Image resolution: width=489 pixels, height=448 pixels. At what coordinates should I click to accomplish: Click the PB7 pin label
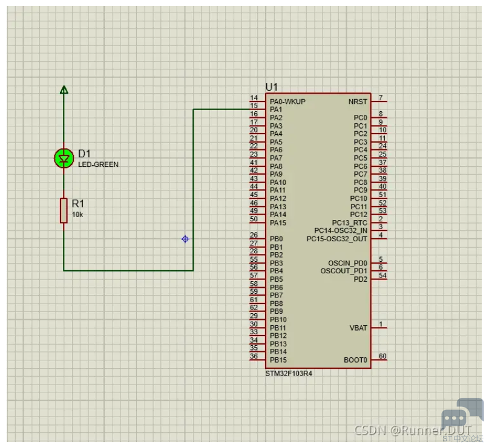pyautogui.click(x=277, y=296)
